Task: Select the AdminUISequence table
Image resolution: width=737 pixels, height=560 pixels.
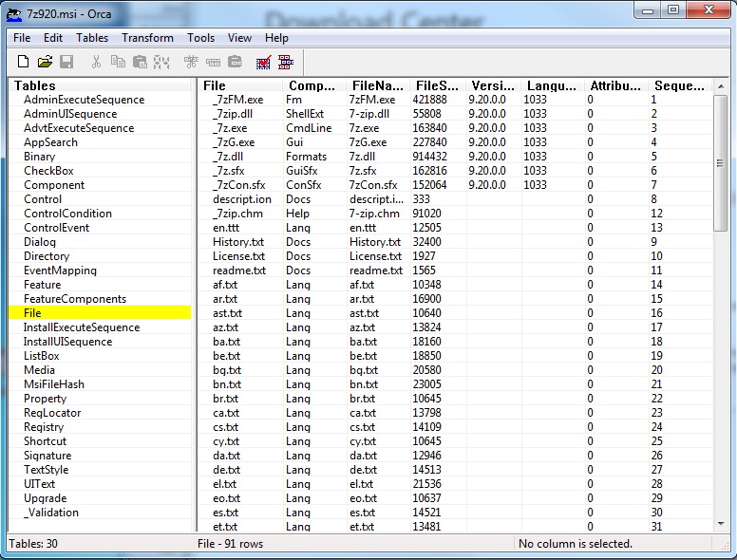Action: tap(70, 114)
